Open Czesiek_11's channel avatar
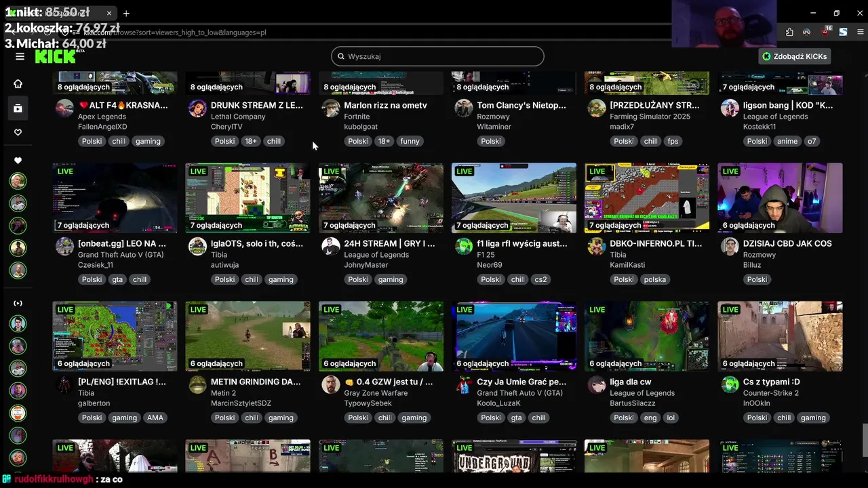 pyautogui.click(x=64, y=247)
